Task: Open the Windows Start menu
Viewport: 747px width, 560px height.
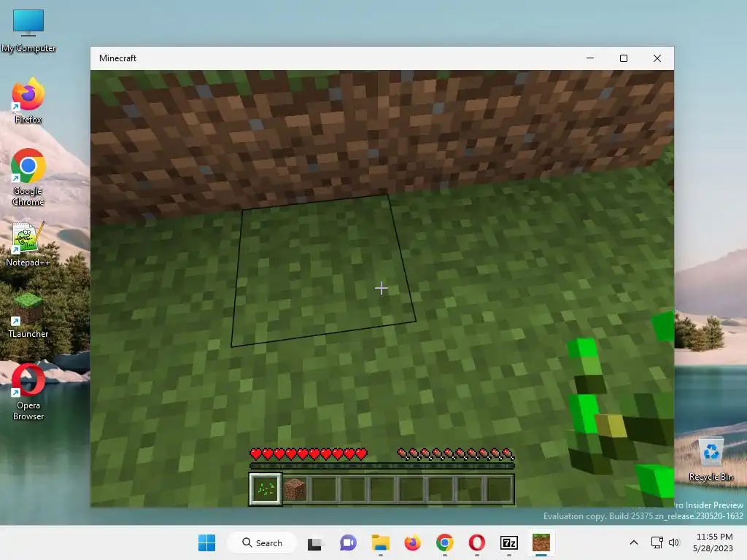Action: click(206, 542)
